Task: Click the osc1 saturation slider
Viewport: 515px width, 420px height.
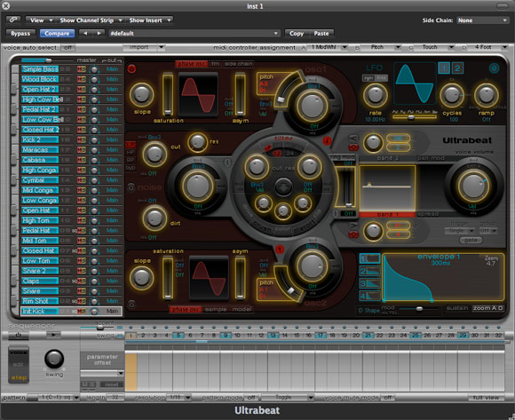Action: 168,94
